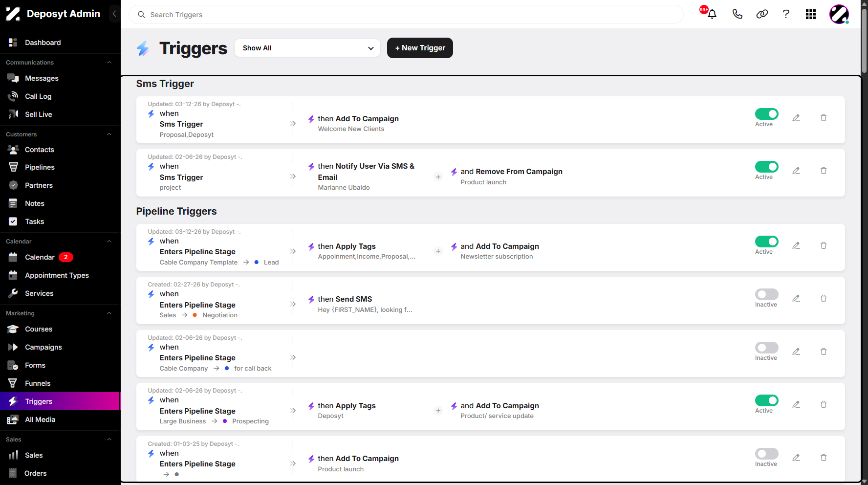Collapse the Communications sidebar section

point(109,63)
